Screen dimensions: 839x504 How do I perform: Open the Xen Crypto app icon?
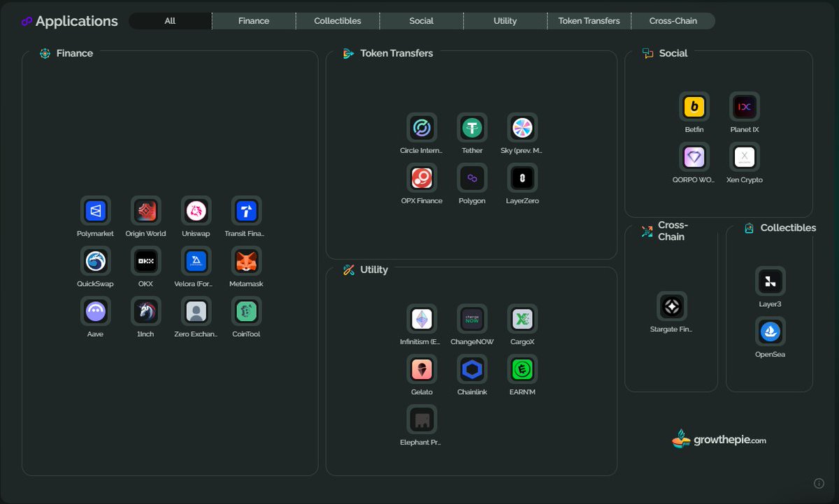point(745,157)
